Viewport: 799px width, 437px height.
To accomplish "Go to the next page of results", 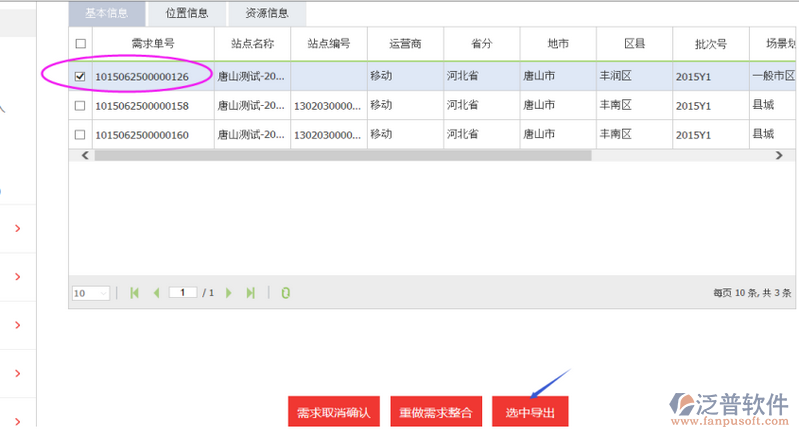I will pyautogui.click(x=229, y=293).
